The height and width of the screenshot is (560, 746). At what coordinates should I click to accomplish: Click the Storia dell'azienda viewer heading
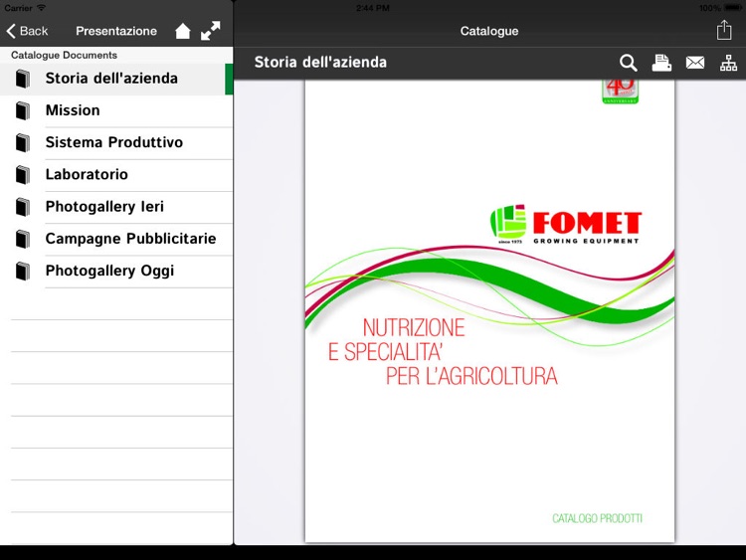(x=320, y=63)
